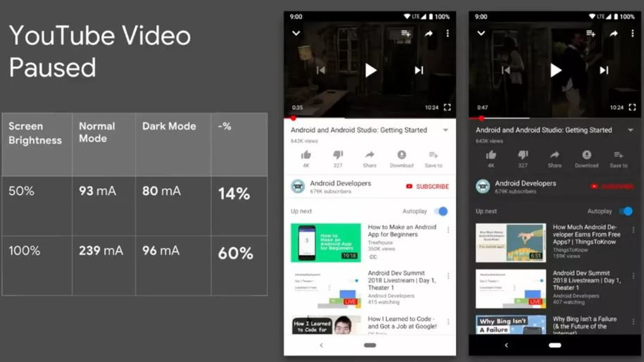Play the paused video in the light phone
This screenshot has width=644, height=362.
(370, 70)
